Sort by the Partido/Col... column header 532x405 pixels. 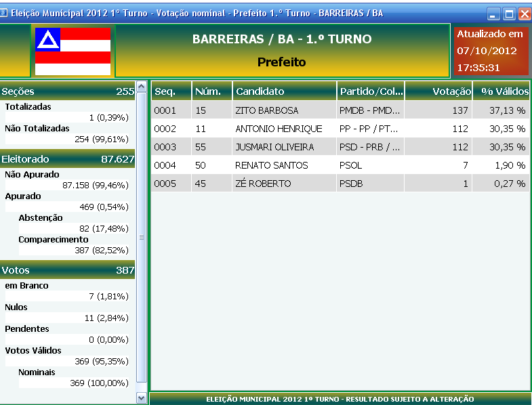coord(371,91)
